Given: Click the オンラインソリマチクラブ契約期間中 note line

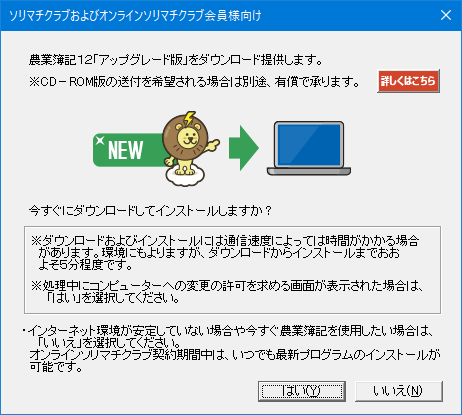Looking at the screenshot, I should point(235,361).
